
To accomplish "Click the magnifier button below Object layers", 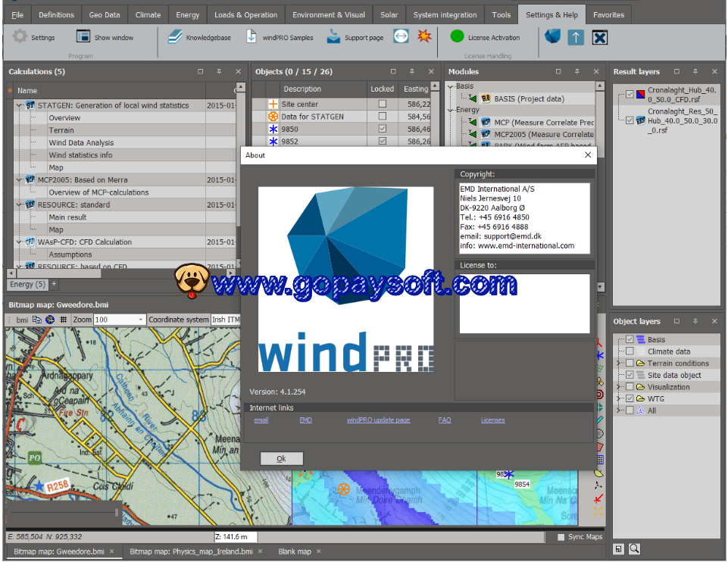I will (634, 549).
